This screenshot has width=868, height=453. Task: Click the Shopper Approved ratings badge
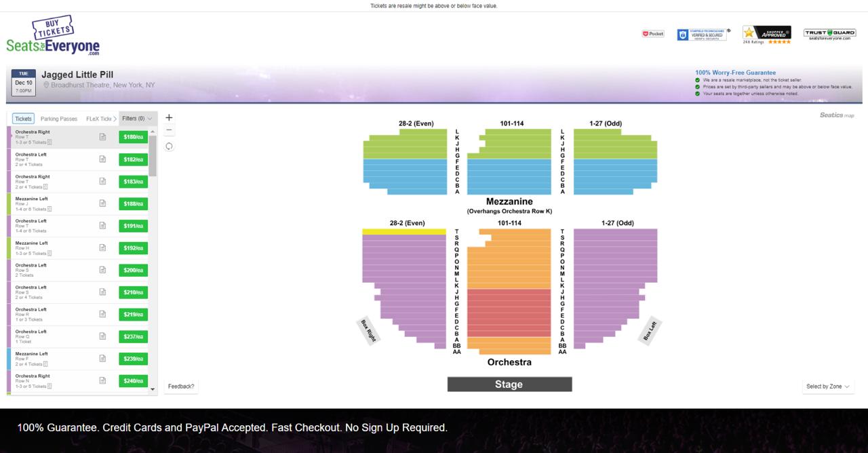tap(766, 35)
